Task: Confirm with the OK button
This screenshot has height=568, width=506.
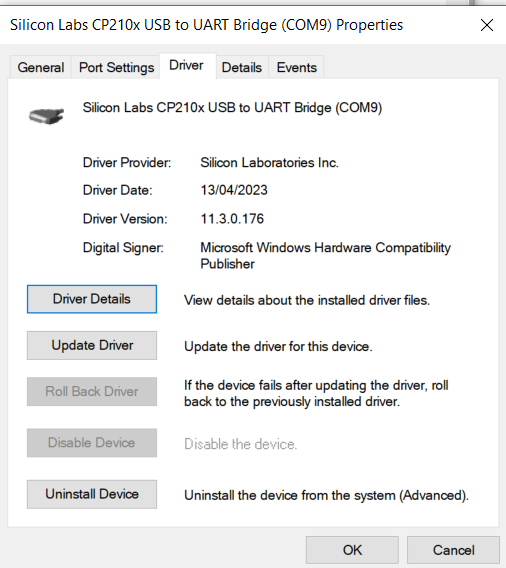Action: click(352, 550)
